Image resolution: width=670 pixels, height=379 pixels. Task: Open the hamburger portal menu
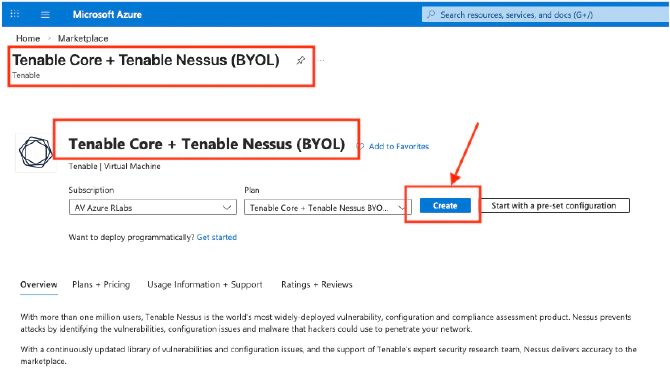click(x=45, y=15)
